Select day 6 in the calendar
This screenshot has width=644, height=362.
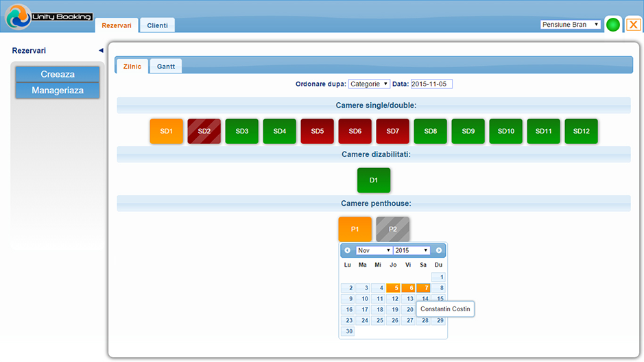point(408,288)
